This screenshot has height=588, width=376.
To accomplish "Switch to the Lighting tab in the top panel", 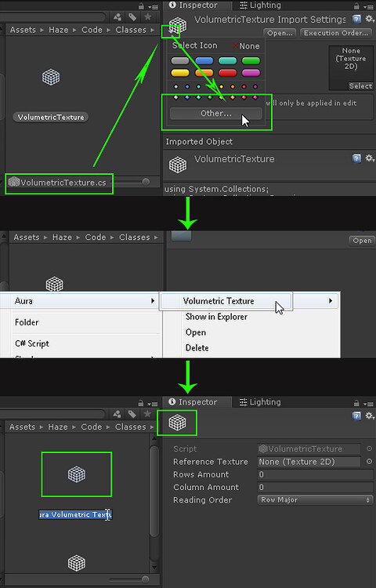I will 260,5.
